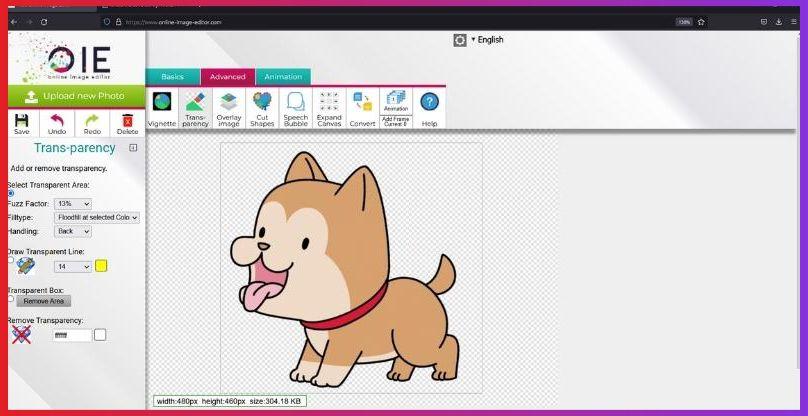Click the yellow line color swatch
808x416 pixels.
(x=101, y=266)
